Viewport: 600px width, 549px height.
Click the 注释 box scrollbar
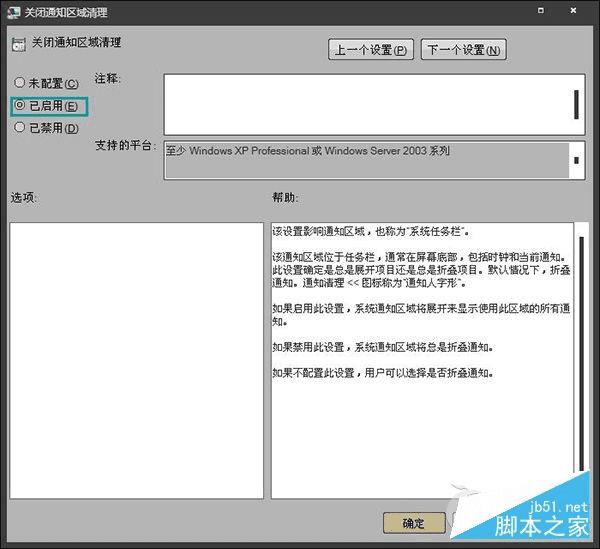coord(577,104)
